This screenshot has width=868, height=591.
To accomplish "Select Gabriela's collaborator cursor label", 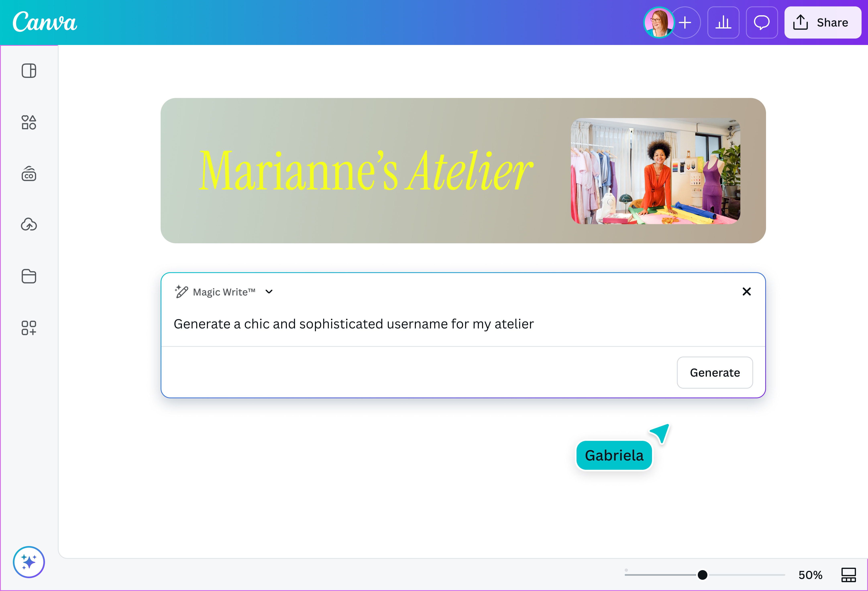I will [614, 455].
